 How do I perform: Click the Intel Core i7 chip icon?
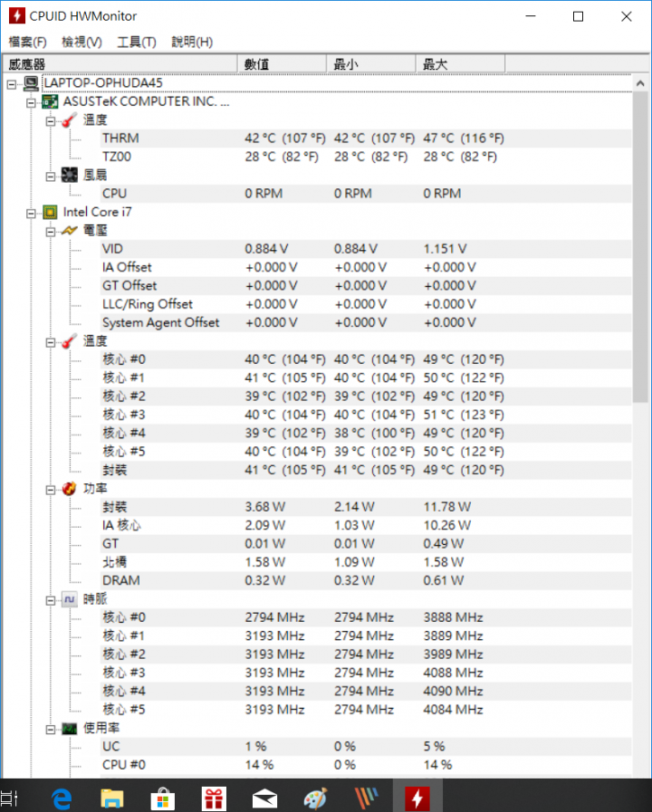(50, 213)
